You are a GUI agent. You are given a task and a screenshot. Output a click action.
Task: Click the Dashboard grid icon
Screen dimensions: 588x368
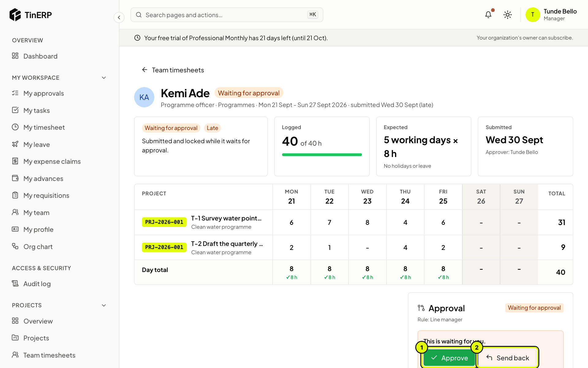(15, 56)
